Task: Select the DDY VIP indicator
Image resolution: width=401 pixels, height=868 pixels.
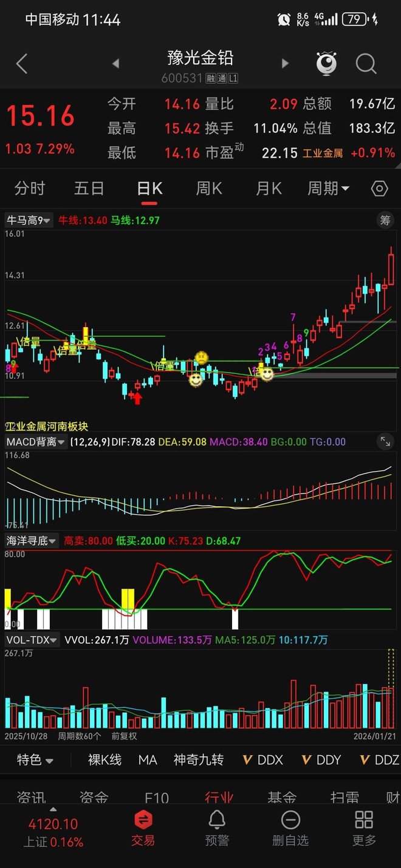Action: coord(321,760)
